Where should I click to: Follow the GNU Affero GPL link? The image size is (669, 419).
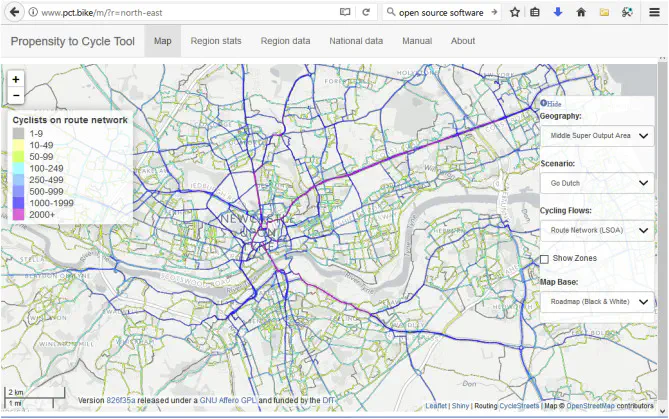coord(228,400)
